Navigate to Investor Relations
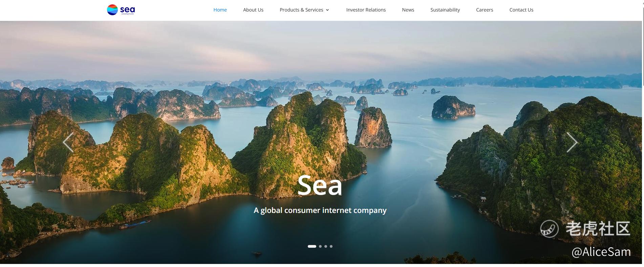 pyautogui.click(x=366, y=10)
